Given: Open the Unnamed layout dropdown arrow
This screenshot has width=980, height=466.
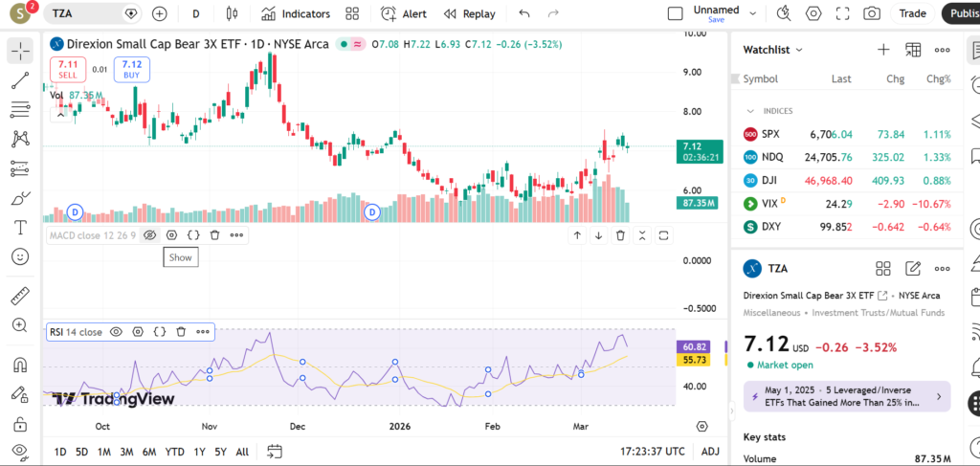Looking at the screenshot, I should (x=753, y=13).
